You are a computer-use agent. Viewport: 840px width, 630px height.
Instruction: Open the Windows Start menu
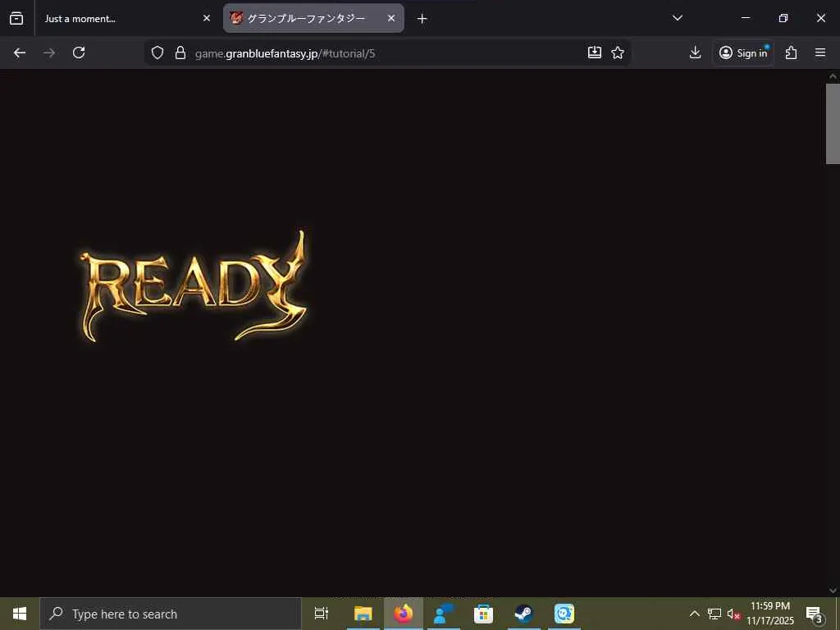click(x=20, y=614)
